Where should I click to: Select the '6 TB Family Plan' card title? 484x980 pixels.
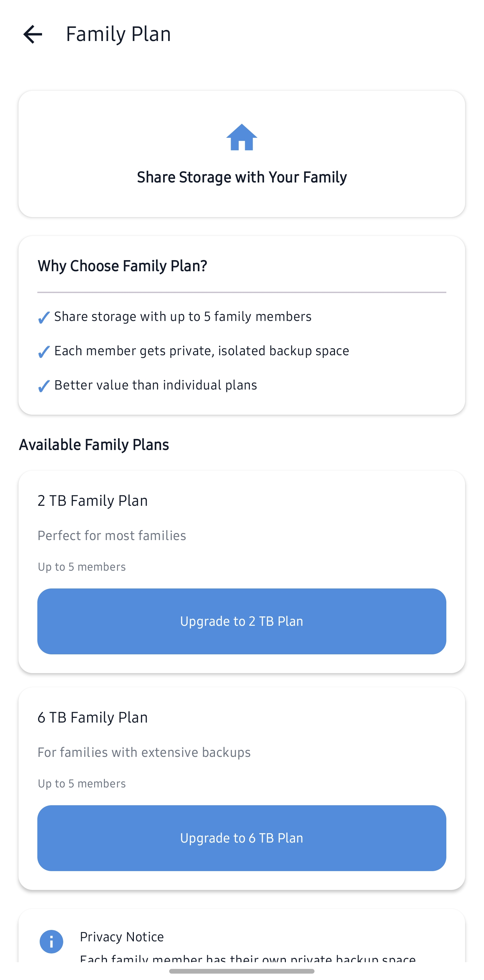(92, 718)
